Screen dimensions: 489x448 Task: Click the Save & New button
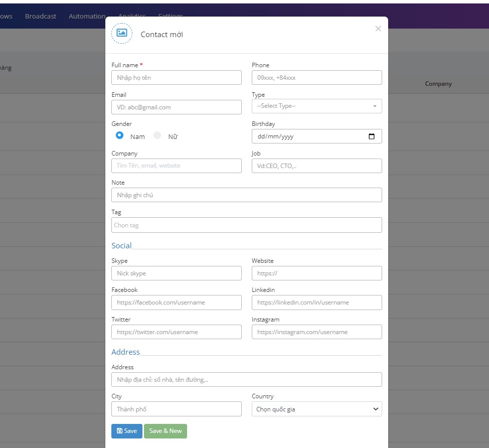[x=166, y=431]
